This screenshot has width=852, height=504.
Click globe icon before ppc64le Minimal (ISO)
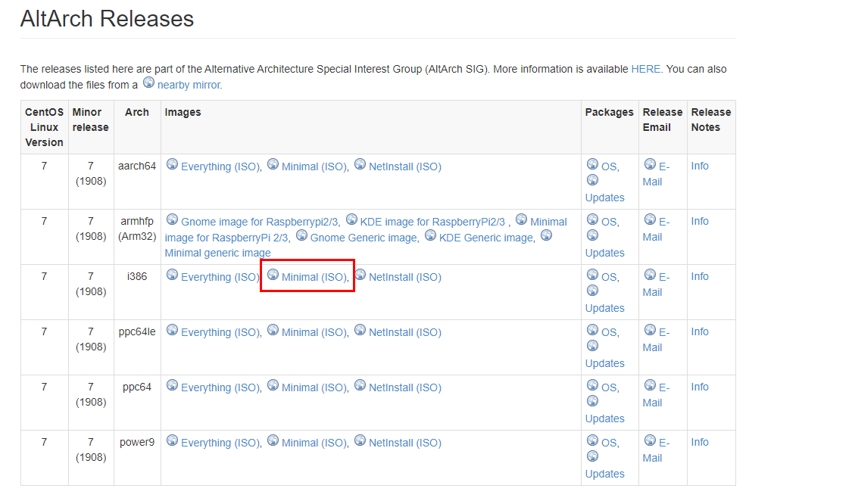[x=273, y=330]
